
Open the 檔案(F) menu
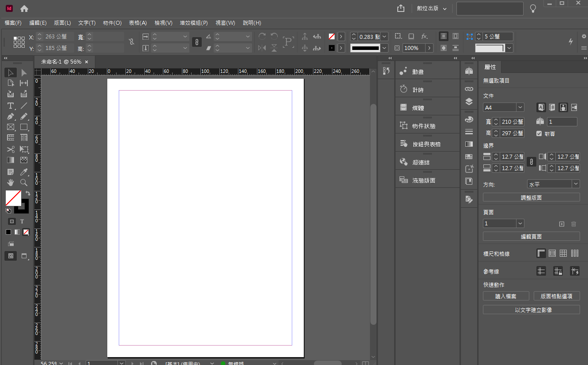tap(13, 23)
